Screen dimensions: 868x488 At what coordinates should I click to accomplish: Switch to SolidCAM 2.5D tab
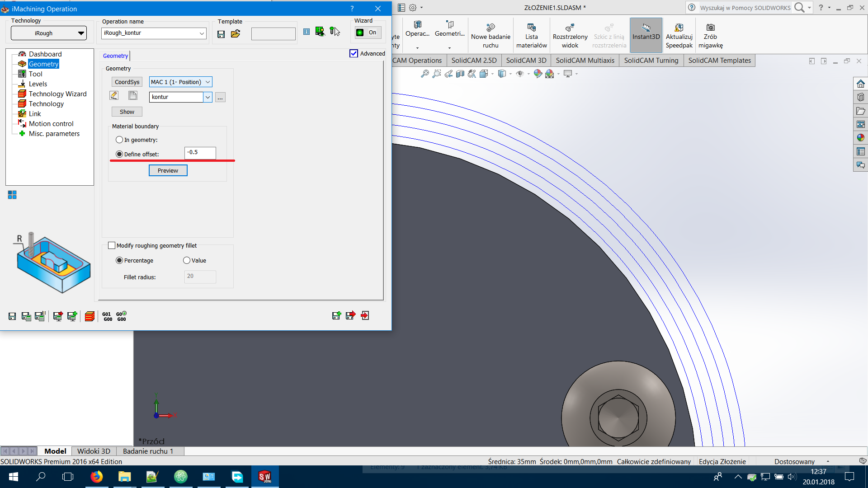tap(474, 60)
